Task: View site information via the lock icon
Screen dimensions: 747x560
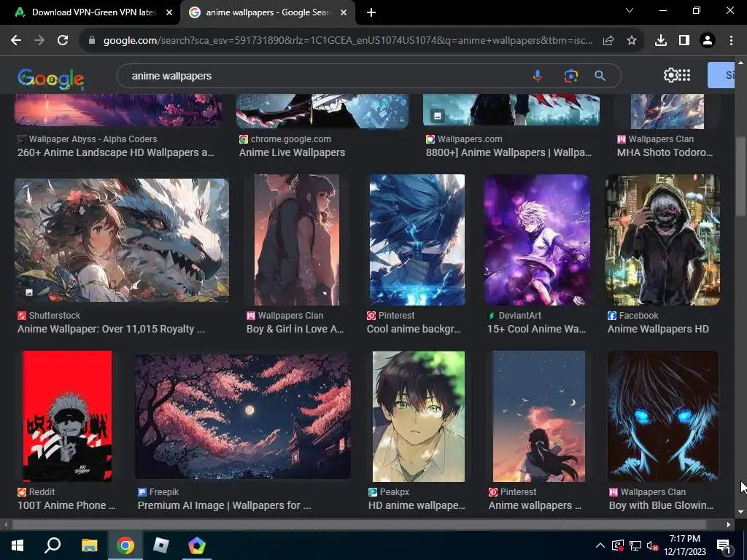Action: point(92,41)
